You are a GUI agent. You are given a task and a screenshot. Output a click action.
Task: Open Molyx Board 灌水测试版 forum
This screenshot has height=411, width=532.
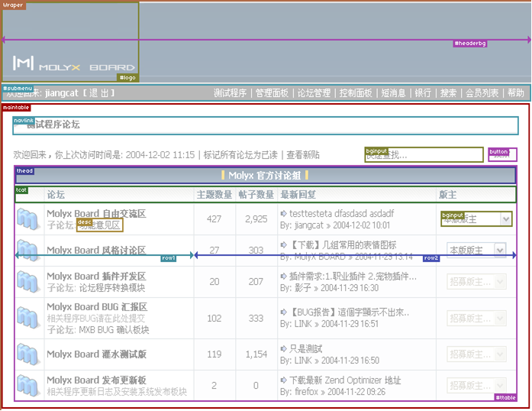[x=96, y=354]
